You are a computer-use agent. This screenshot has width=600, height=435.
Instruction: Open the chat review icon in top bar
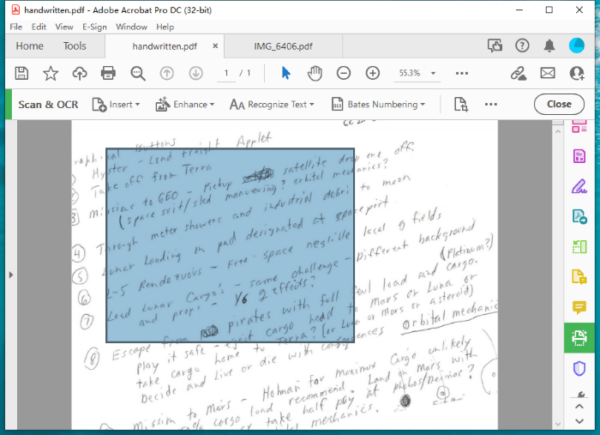[x=495, y=46]
